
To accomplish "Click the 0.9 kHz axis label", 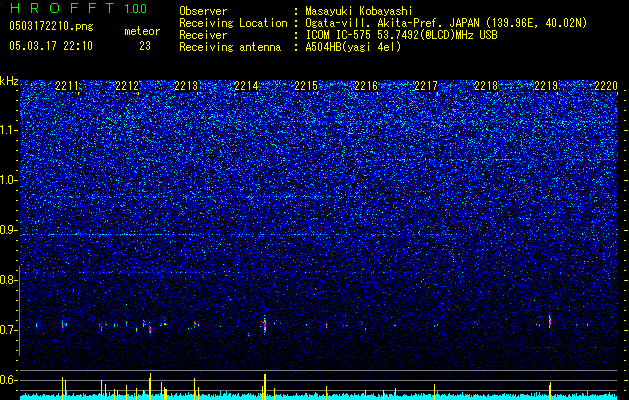I will point(9,230).
